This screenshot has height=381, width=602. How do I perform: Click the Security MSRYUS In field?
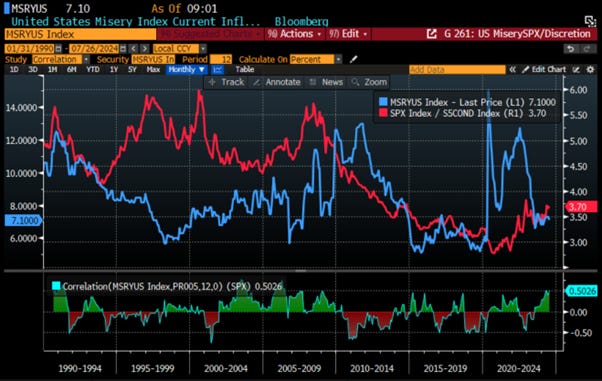point(153,60)
